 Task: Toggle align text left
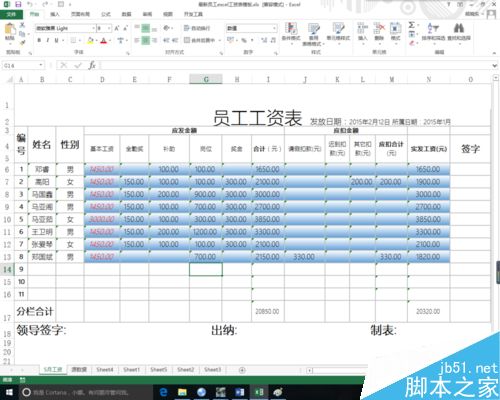pyautogui.click(x=137, y=40)
